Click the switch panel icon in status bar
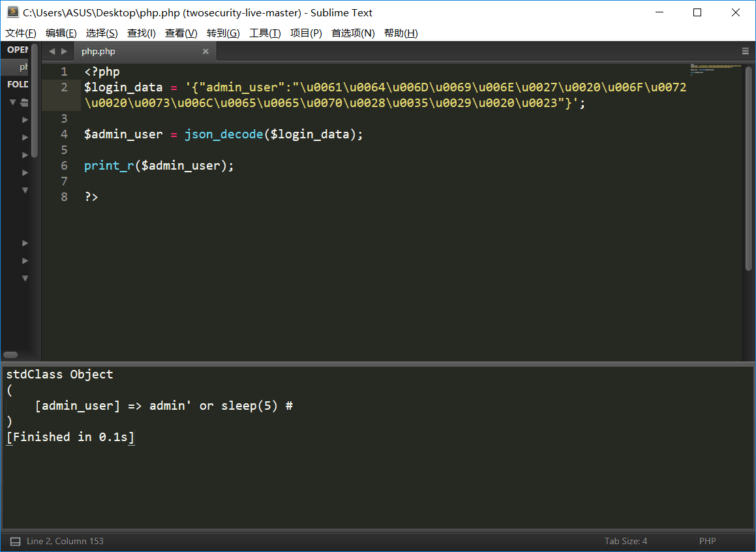 (x=16, y=542)
